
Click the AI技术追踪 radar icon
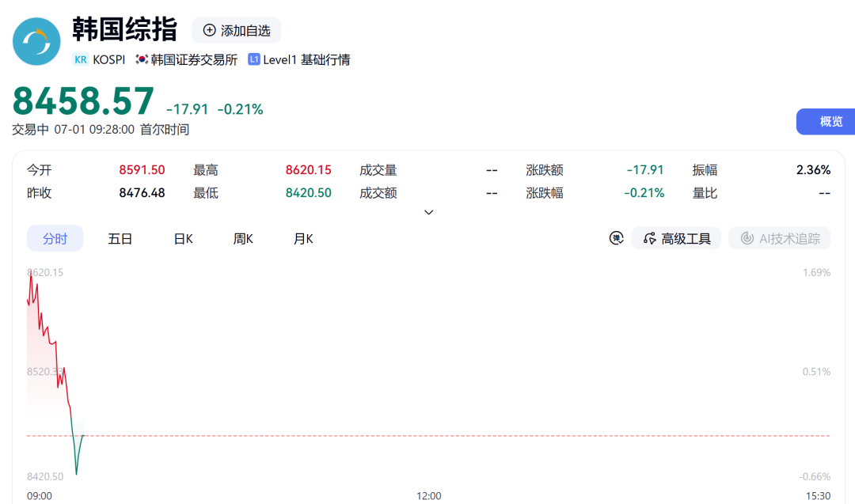[747, 238]
